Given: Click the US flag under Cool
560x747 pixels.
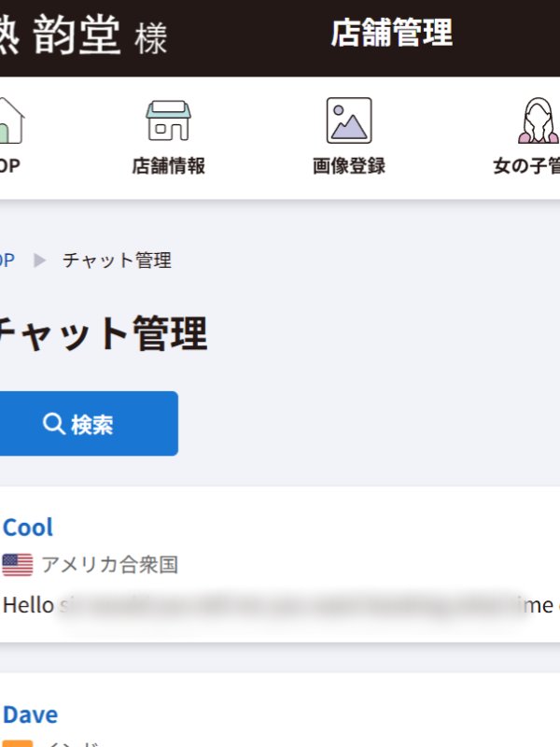Looking at the screenshot, I should (x=18, y=565).
